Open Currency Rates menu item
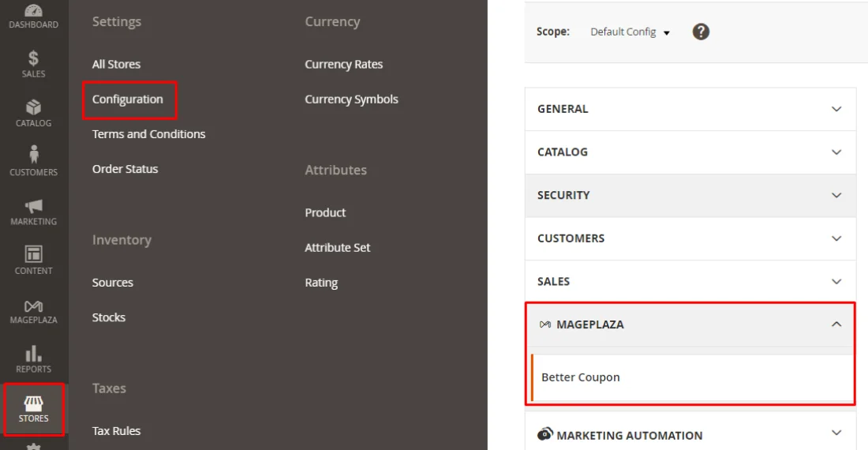 [x=344, y=64]
